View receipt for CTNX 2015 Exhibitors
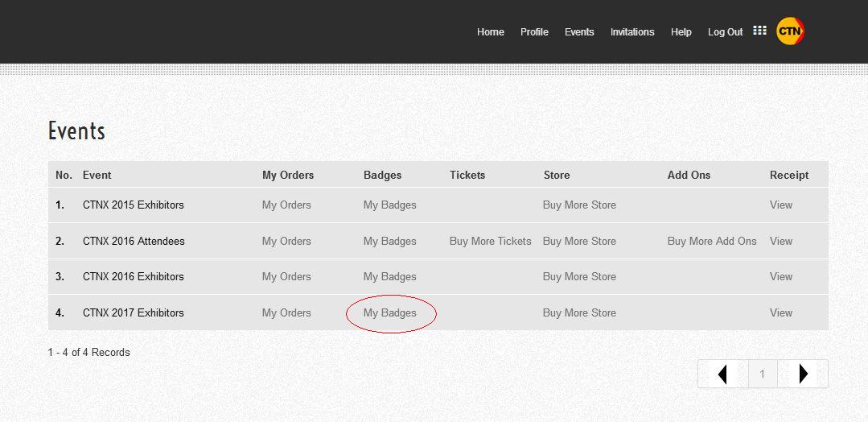Viewport: 868px width, 422px height. pyautogui.click(x=780, y=205)
